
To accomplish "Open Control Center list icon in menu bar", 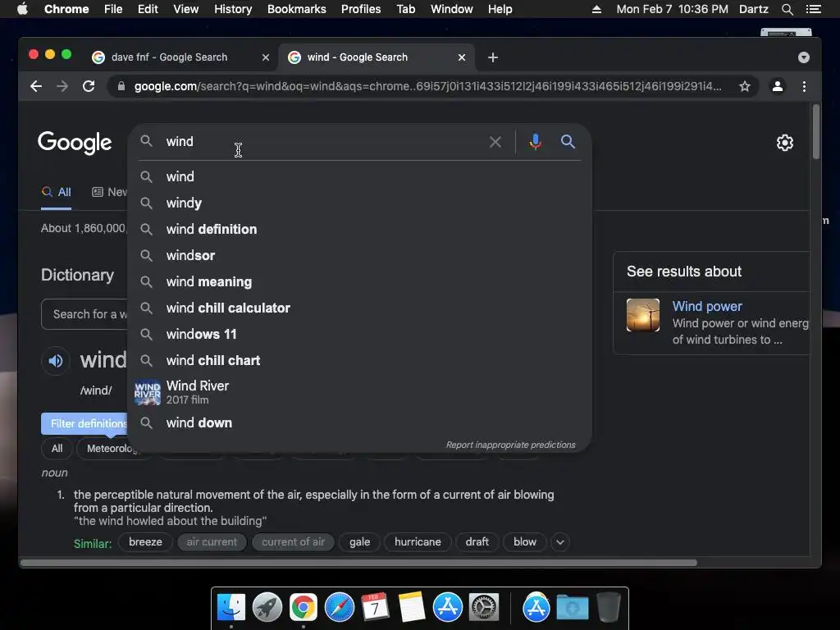I will [x=813, y=9].
